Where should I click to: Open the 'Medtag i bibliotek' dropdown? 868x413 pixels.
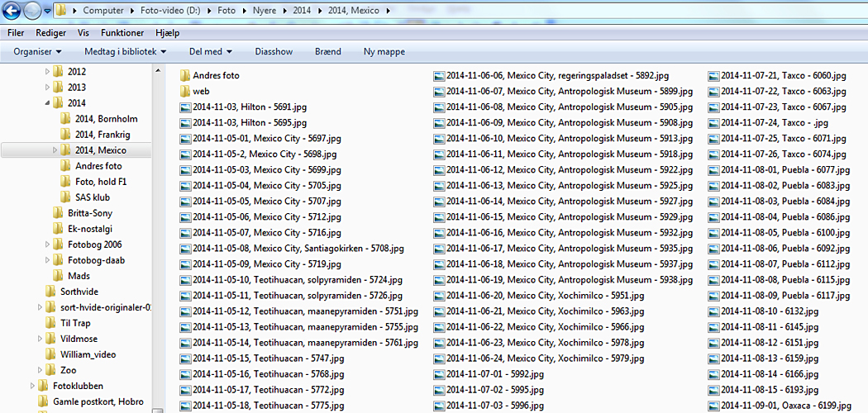[x=125, y=51]
